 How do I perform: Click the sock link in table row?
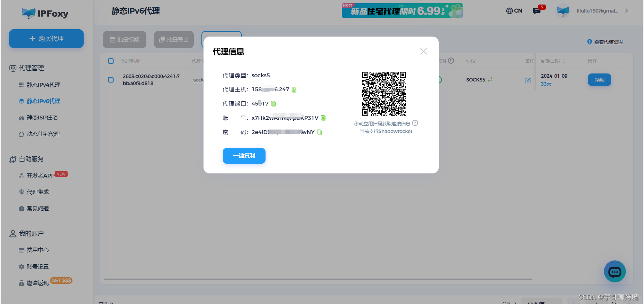[x=198, y=80]
